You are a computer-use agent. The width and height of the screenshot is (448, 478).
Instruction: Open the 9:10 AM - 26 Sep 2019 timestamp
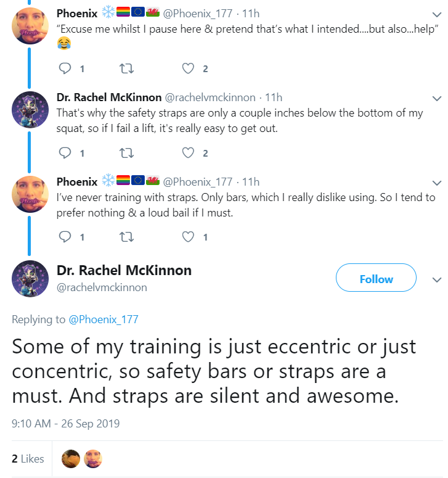(65, 424)
